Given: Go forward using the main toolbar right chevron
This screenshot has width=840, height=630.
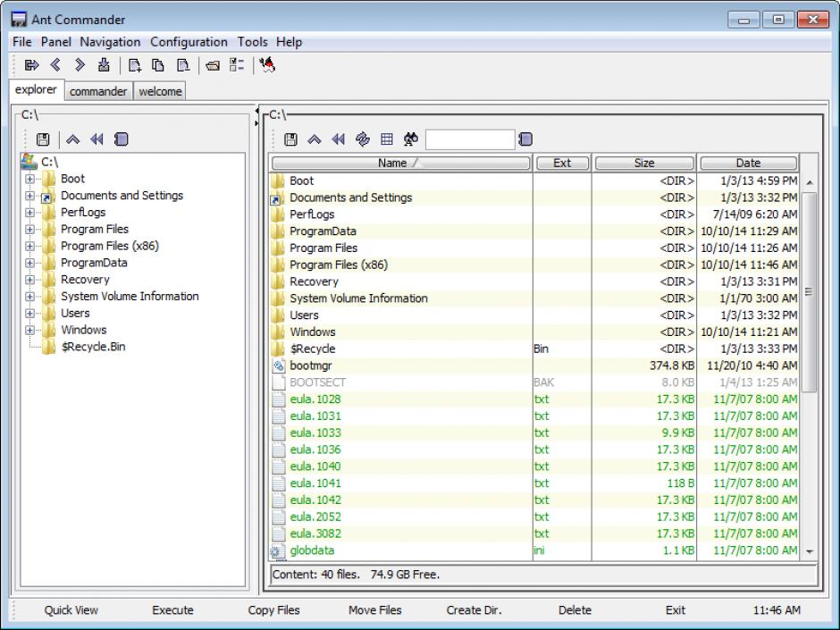Looking at the screenshot, I should (x=80, y=65).
